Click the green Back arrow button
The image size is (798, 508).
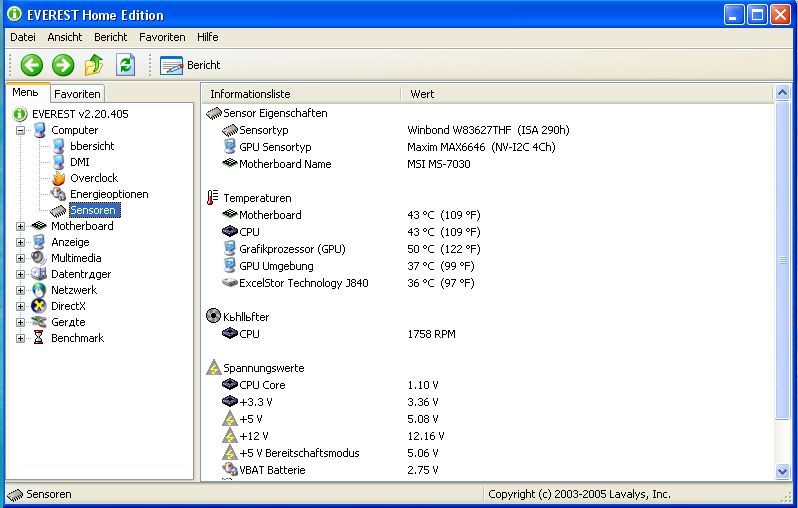pyautogui.click(x=32, y=65)
